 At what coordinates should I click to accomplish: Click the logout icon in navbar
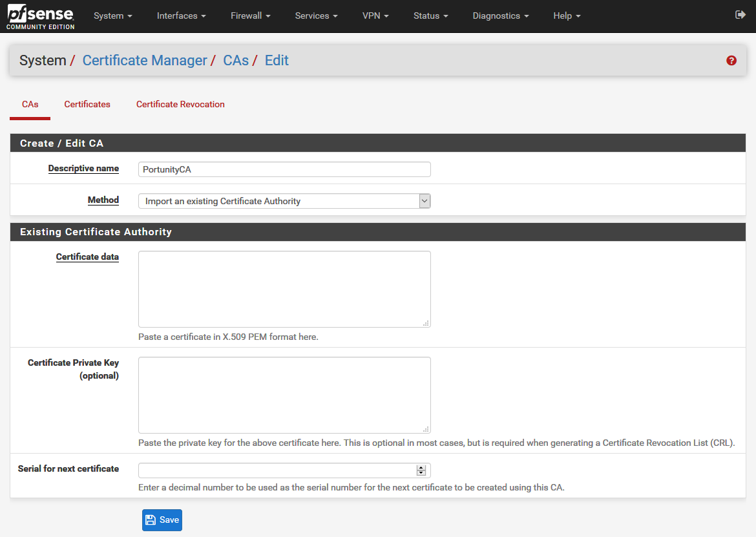point(740,15)
